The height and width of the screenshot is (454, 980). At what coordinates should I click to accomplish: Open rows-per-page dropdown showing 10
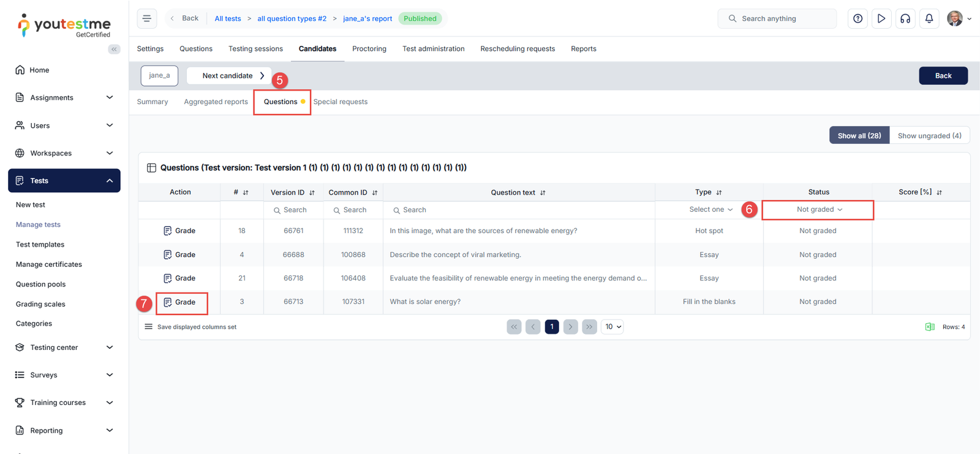click(x=612, y=327)
